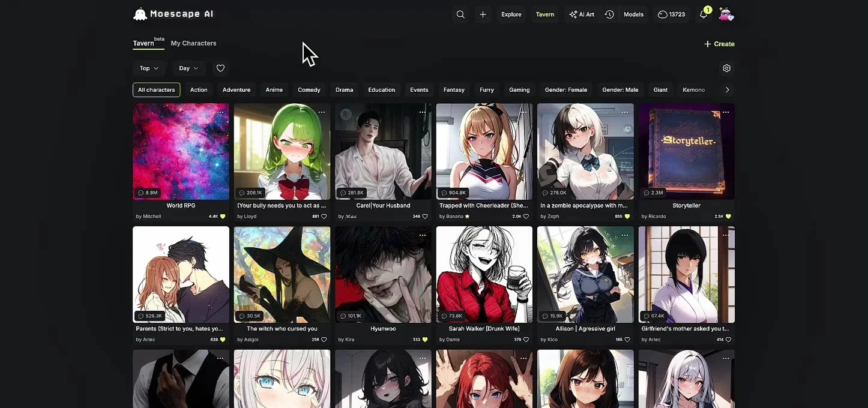
Task: Filter by Adventure category
Action: point(237,90)
